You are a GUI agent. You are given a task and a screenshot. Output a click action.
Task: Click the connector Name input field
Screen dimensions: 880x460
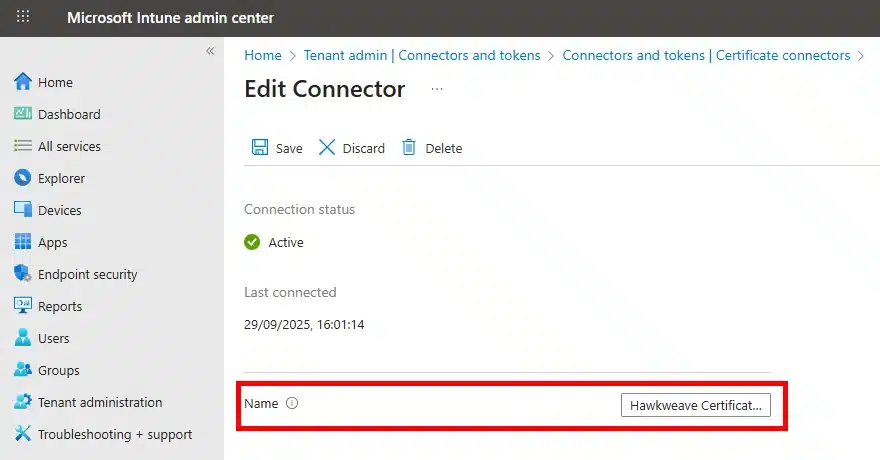point(696,405)
